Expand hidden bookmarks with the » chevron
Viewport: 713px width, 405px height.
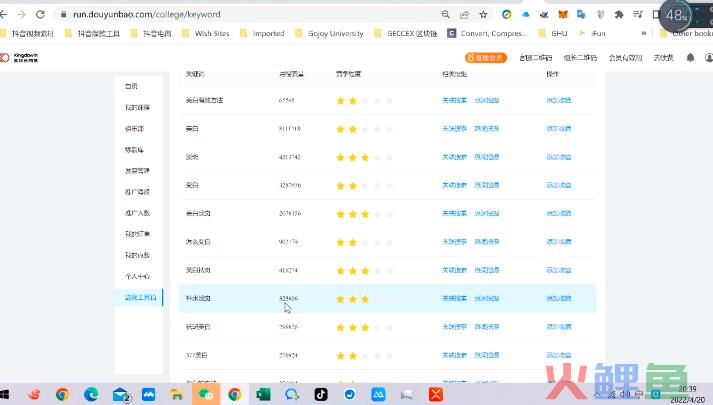(643, 33)
